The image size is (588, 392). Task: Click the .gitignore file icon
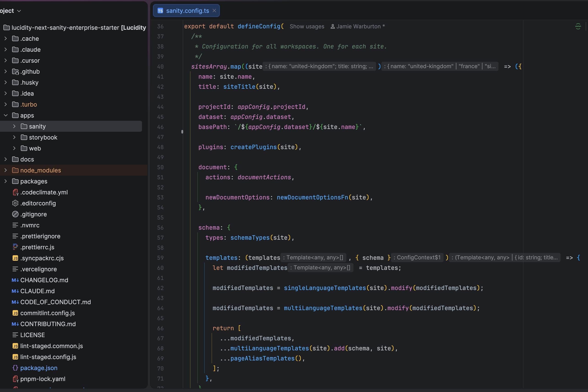pos(15,214)
